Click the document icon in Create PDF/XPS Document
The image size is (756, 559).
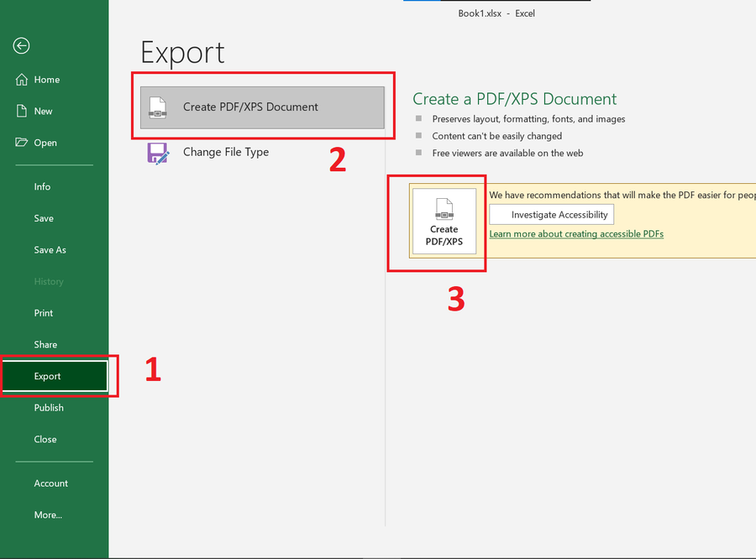(158, 107)
